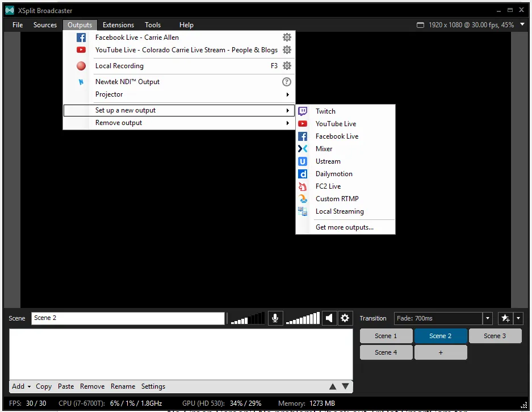Toggle speaker mute button
532x412 pixels.
[x=329, y=318]
